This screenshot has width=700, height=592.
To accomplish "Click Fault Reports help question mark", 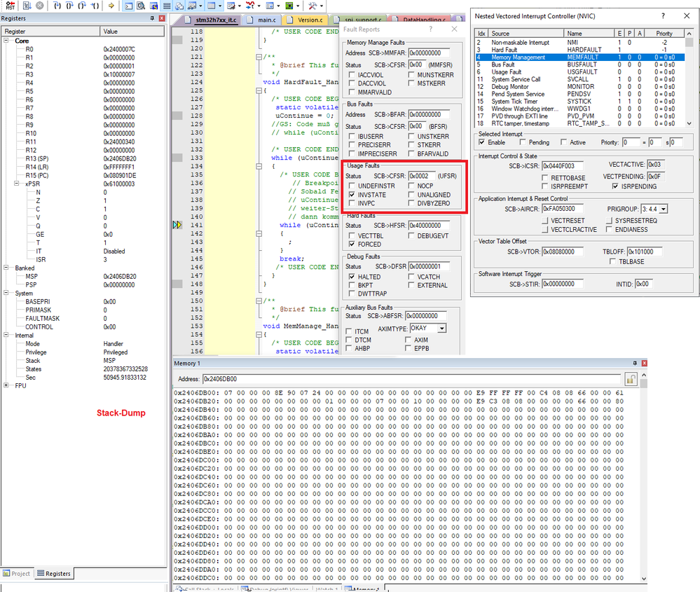I will [431, 29].
